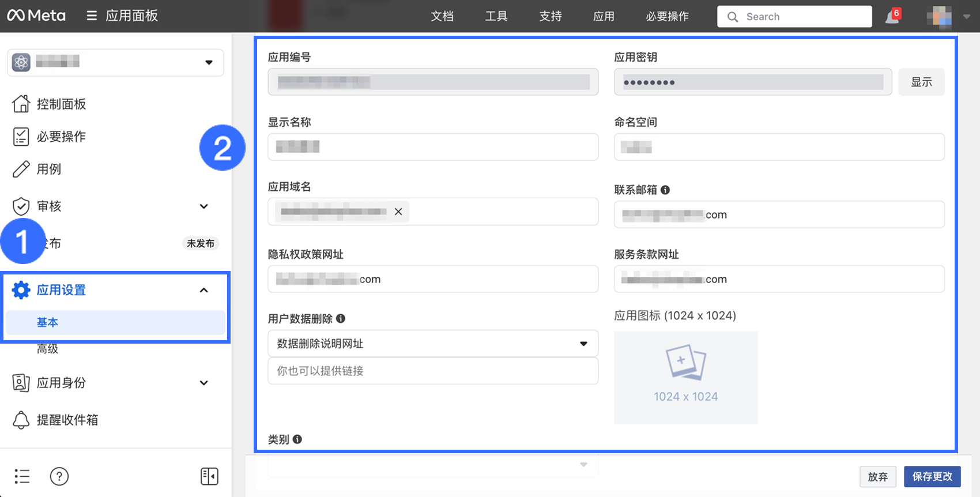Click the ID card icon beside 应用身份

[x=21, y=383]
